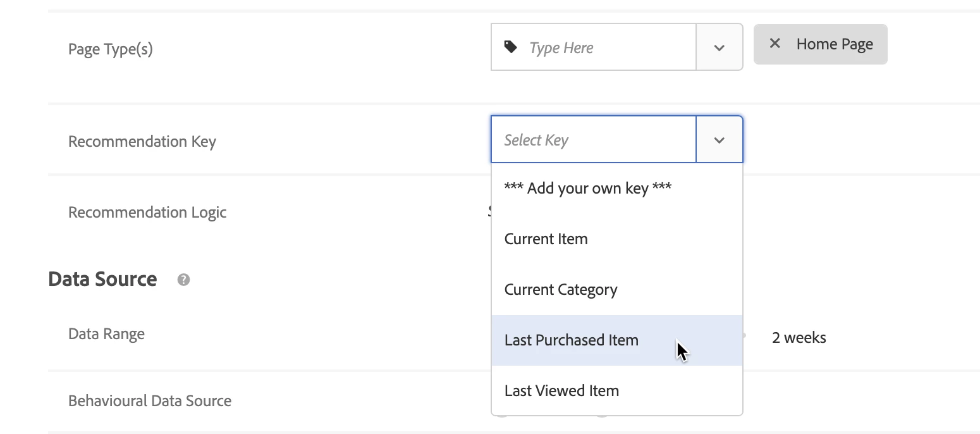Select Current Item from the key list

(x=546, y=239)
